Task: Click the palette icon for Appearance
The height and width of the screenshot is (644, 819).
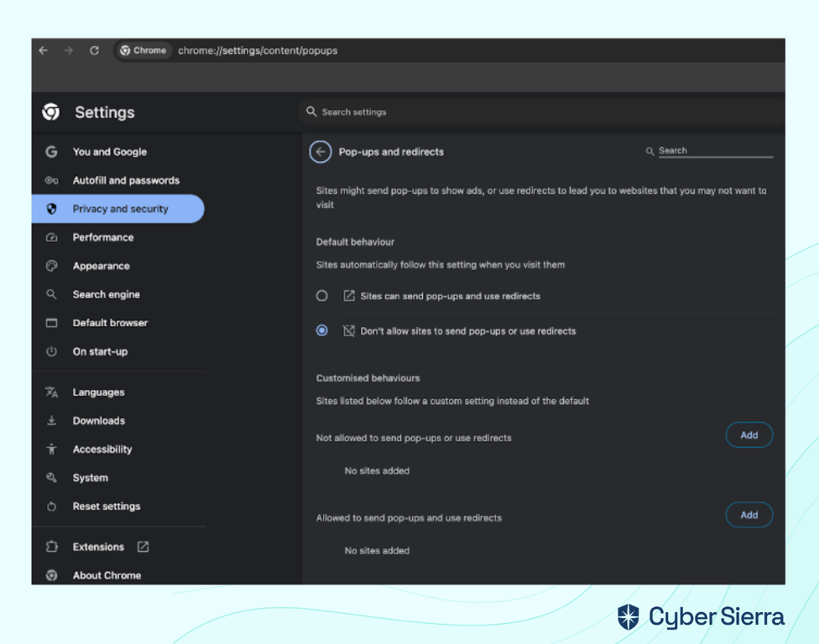Action: [x=51, y=266]
